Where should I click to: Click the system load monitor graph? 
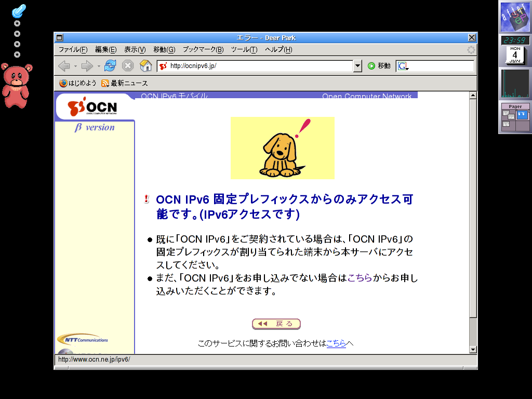coord(515,84)
